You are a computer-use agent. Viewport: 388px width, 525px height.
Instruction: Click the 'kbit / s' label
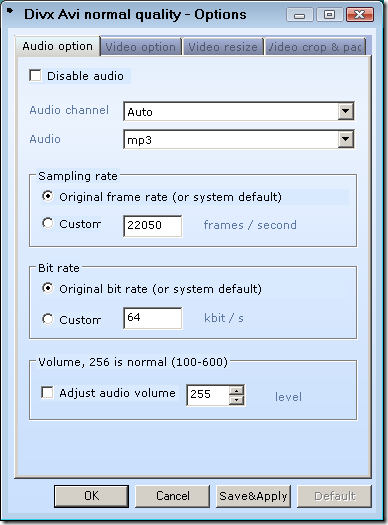coord(224,318)
